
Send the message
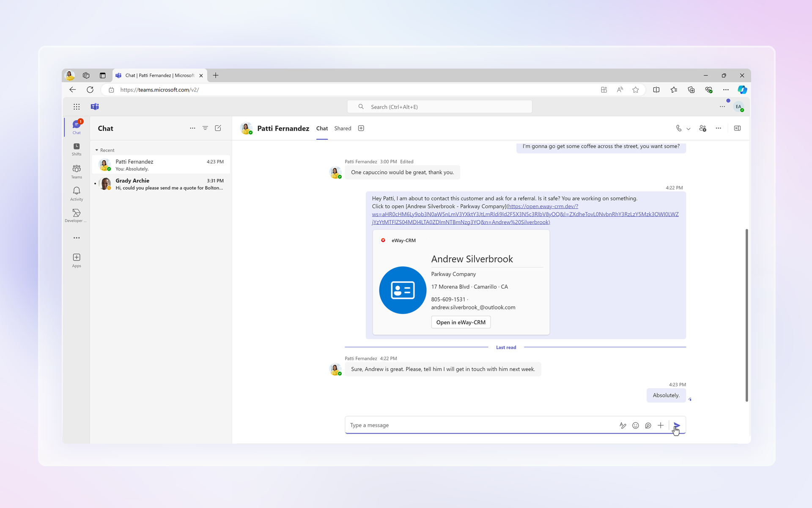point(677,425)
